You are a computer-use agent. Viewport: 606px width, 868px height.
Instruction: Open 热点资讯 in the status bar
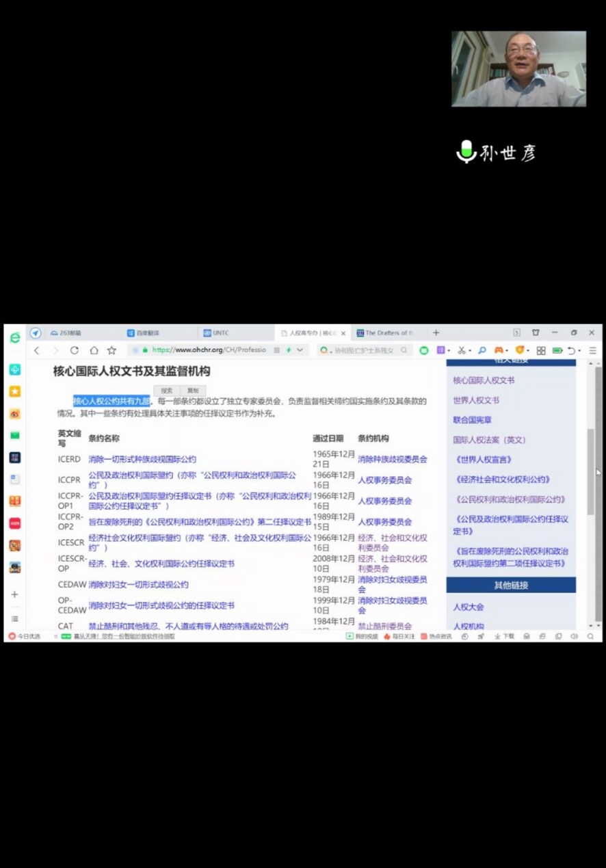[436, 636]
